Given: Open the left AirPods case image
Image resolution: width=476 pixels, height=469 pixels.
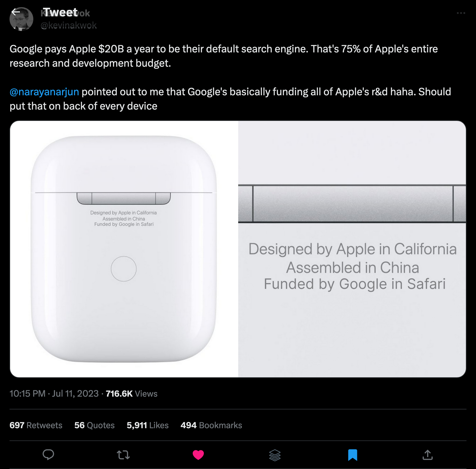Looking at the screenshot, I should pos(124,249).
